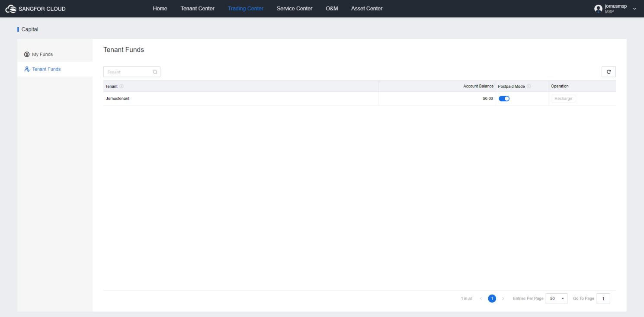The width and height of the screenshot is (644, 317).
Task: Open the Service Center menu
Action: click(x=295, y=9)
